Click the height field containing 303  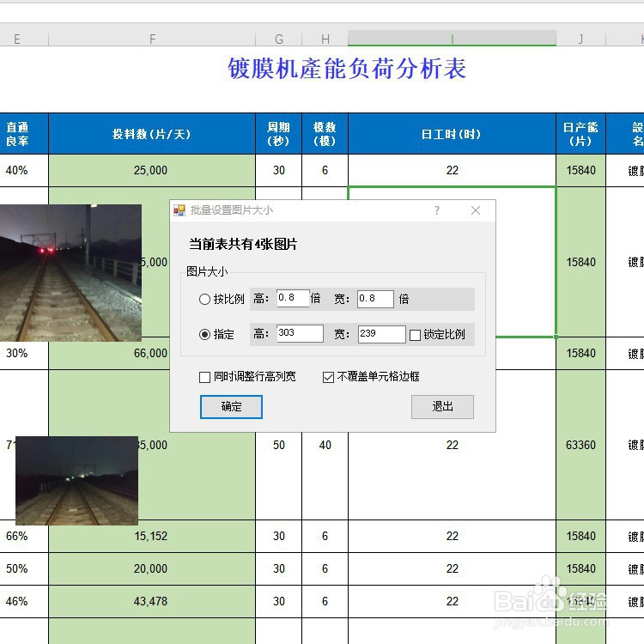click(x=300, y=333)
